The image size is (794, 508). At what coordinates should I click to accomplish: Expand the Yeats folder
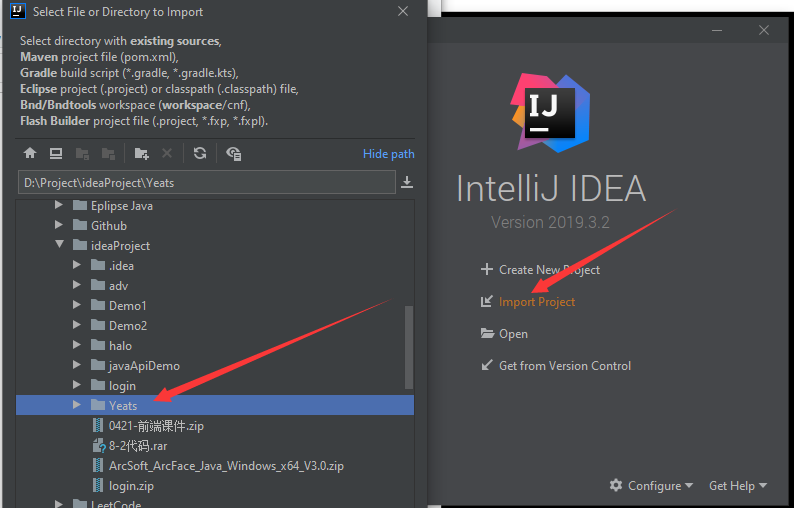pos(77,405)
